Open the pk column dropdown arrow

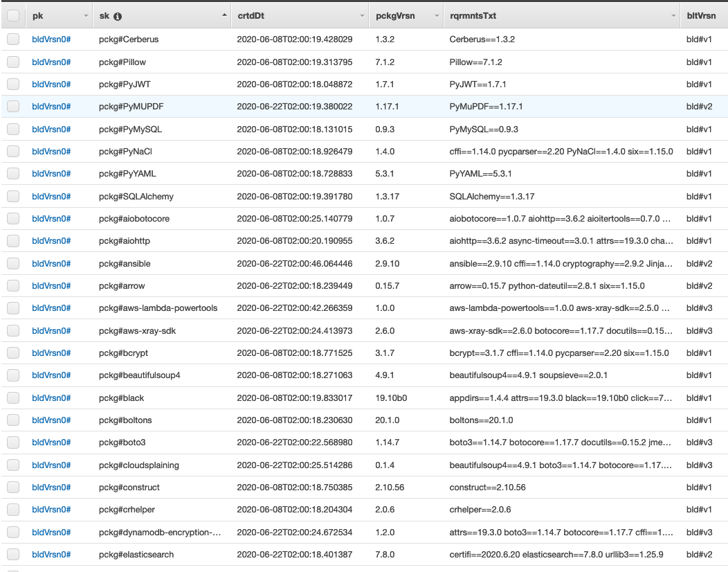coord(86,16)
